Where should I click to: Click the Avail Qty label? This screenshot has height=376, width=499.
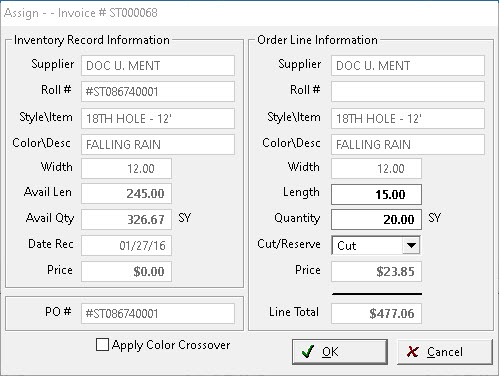tap(50, 218)
